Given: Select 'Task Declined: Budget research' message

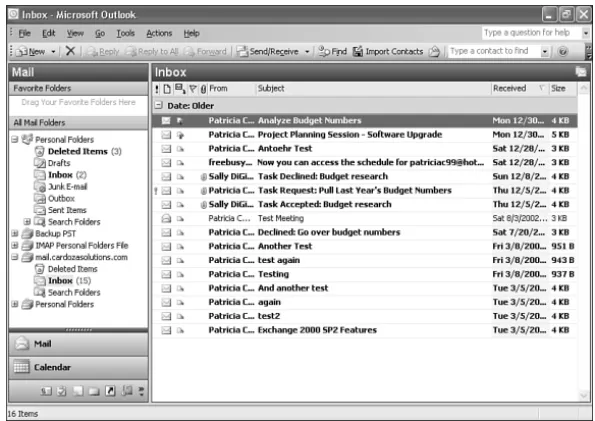Looking at the screenshot, I should pyautogui.click(x=365, y=177).
